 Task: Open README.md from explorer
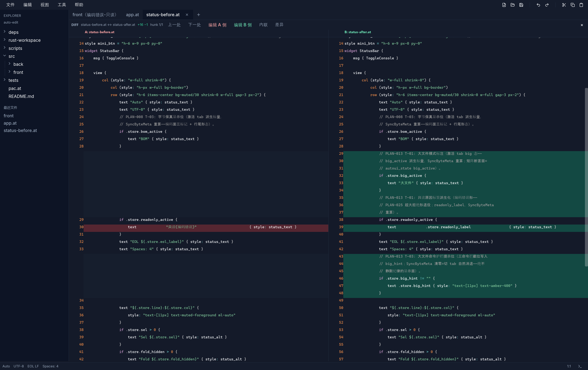(21, 96)
